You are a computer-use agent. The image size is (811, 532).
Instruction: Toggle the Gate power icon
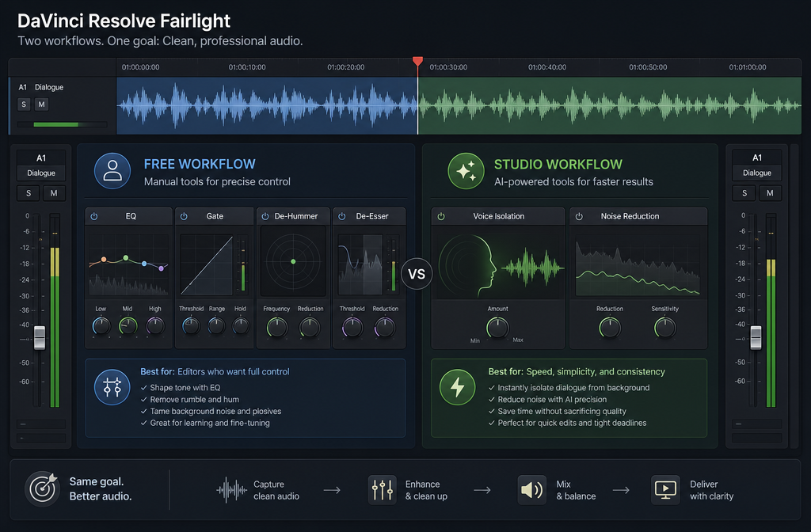184,216
